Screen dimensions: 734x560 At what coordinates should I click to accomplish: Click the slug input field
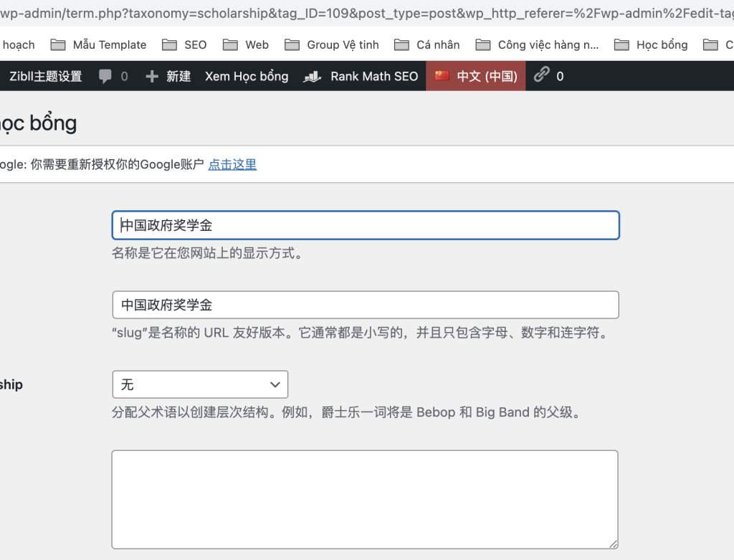click(366, 305)
